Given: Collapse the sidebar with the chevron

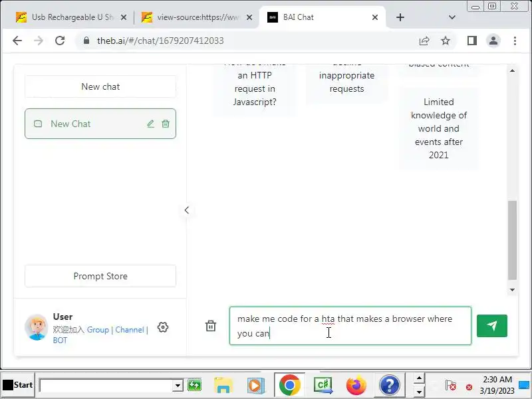Looking at the screenshot, I should coord(187,210).
